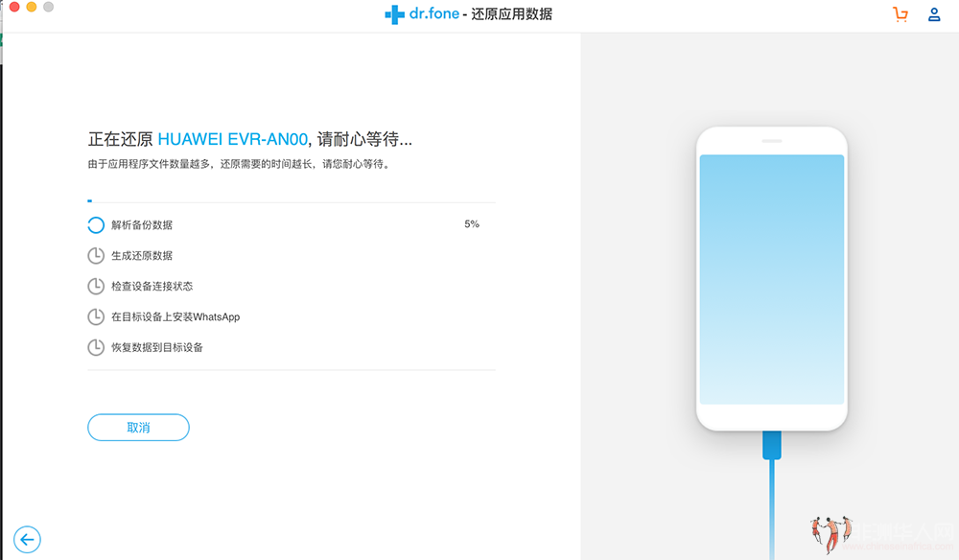Click the clock icon beside 检查设备连接状态
Screen dimensions: 959x560
(96, 286)
